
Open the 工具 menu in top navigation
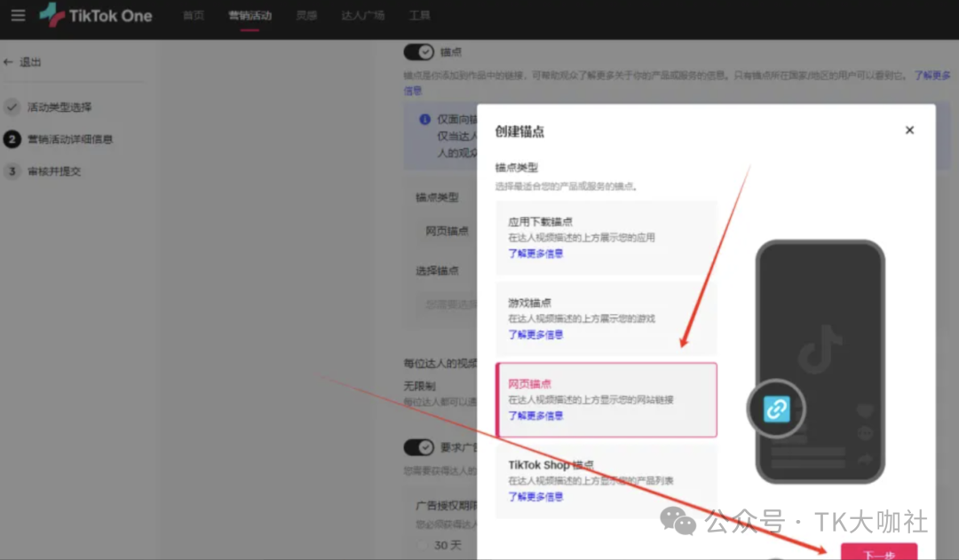(420, 16)
